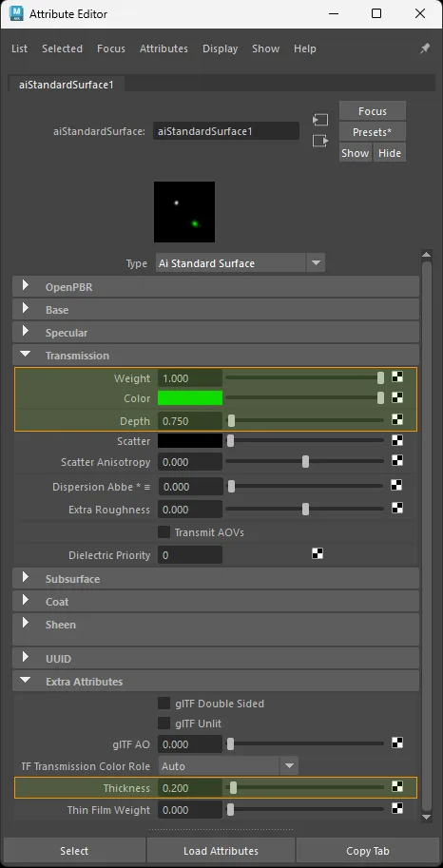Viewport: 443px width, 868px height.
Task: Expand the Subsurface section
Action: (26, 577)
